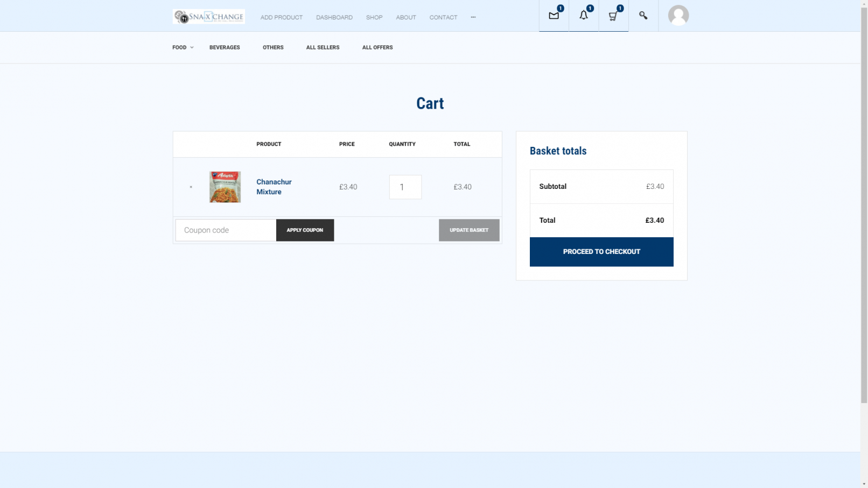Remove Chanachur Mixture from cart

191,187
